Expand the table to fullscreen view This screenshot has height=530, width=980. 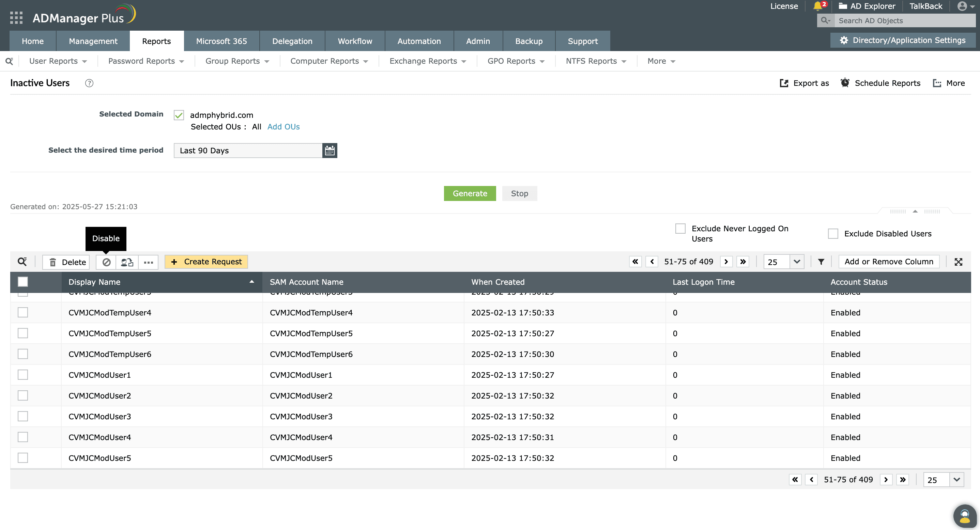(959, 262)
